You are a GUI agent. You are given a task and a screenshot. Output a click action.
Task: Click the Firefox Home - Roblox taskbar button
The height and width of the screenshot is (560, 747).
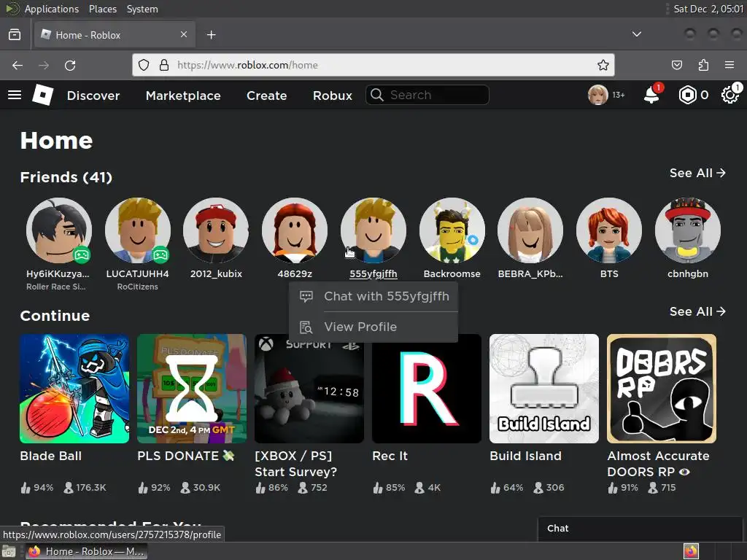point(86,551)
